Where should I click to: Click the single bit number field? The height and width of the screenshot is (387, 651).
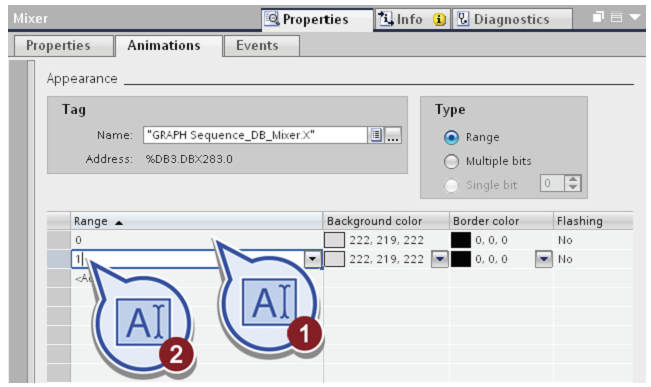552,183
